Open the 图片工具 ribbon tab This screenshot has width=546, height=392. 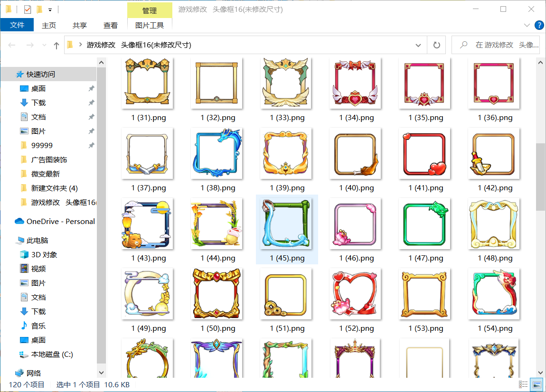150,25
